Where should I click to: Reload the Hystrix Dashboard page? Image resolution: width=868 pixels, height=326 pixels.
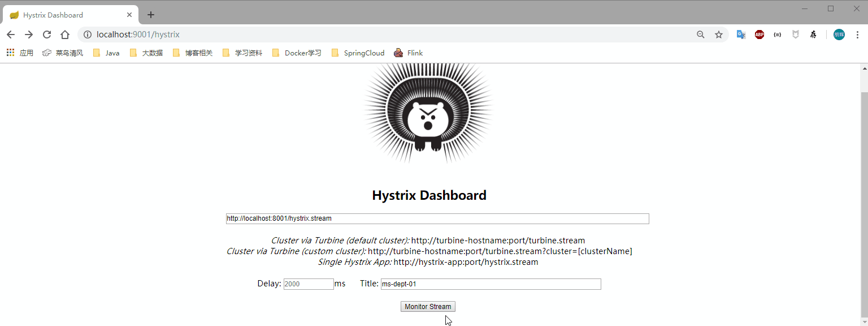click(47, 35)
